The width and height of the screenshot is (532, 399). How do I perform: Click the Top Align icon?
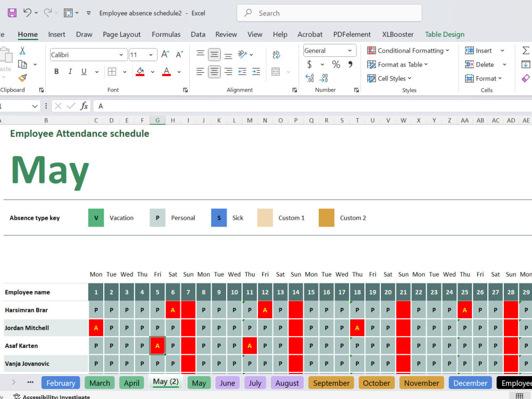[x=201, y=54]
